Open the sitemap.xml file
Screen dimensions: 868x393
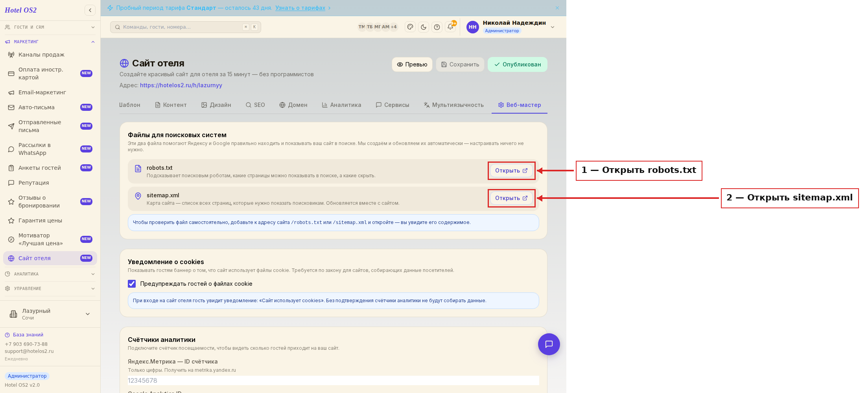coord(511,198)
